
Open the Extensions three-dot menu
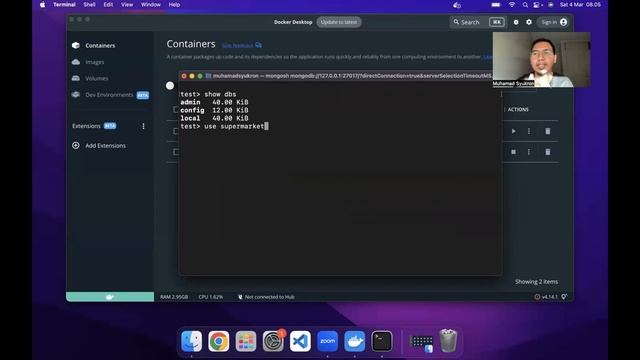point(143,126)
